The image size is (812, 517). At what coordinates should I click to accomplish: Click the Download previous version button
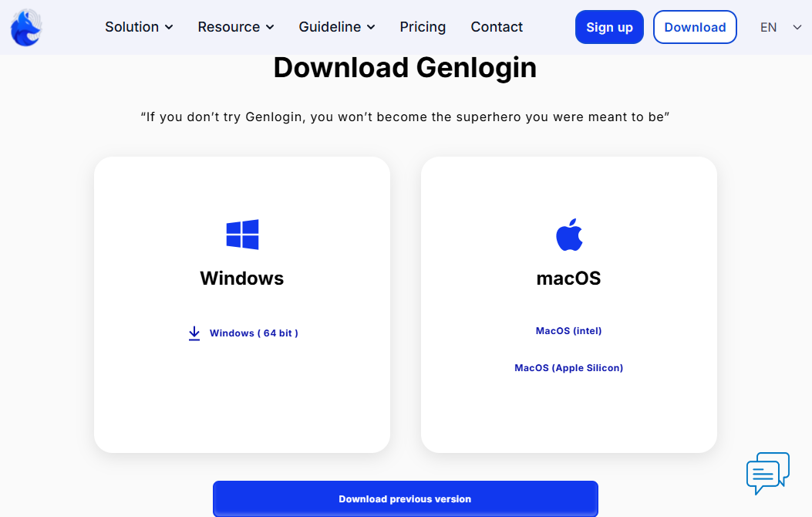(x=405, y=498)
